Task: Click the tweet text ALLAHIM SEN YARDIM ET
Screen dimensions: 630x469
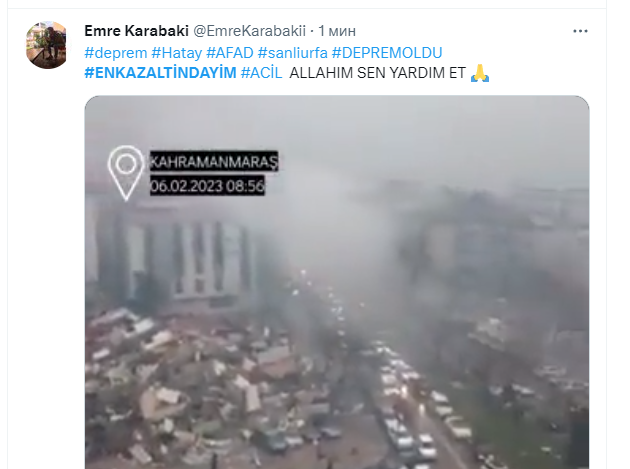Action: (x=377, y=73)
